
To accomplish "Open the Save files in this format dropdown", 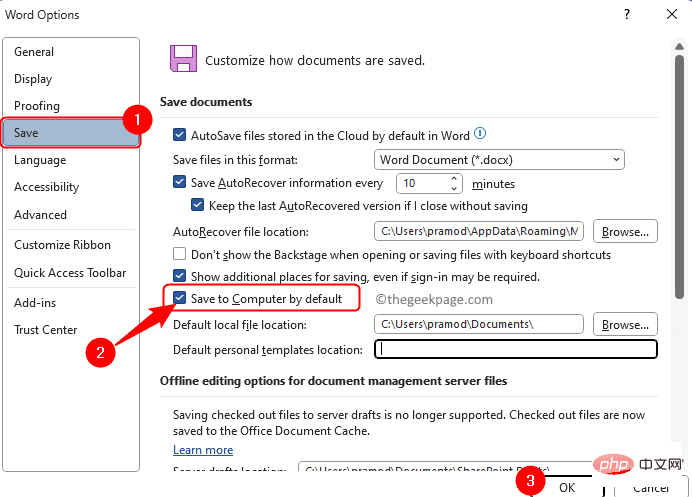I will coord(499,160).
